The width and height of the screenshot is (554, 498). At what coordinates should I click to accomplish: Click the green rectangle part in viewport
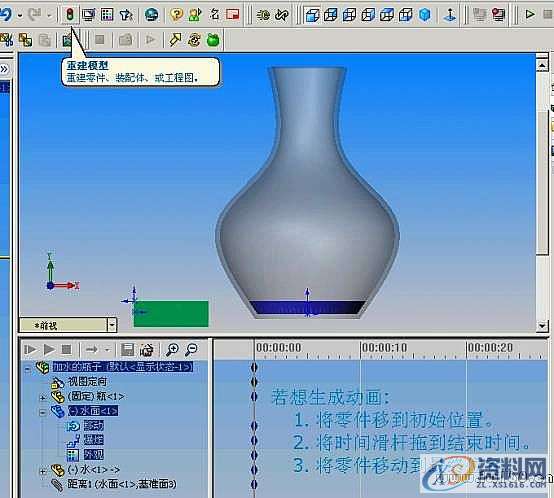click(171, 314)
